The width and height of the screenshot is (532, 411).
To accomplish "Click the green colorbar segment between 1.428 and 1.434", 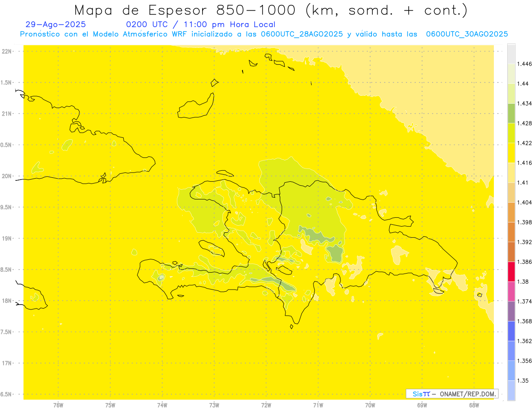I will 511,113.
